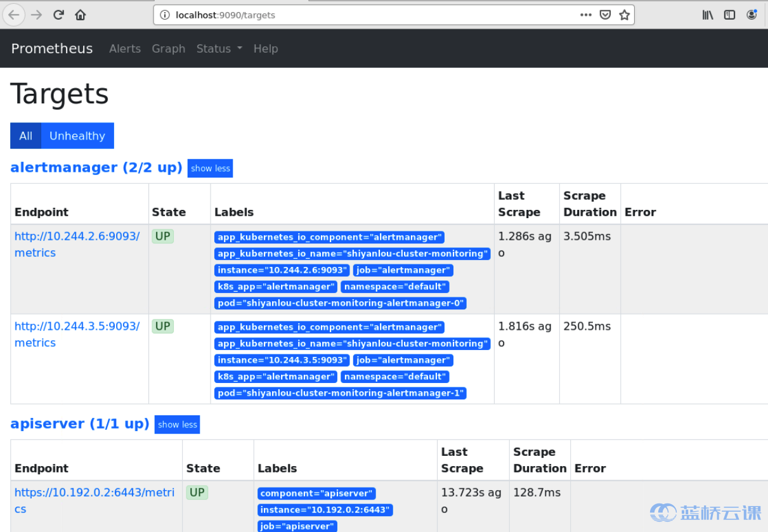Show site information for localhost
The width and height of the screenshot is (768, 532).
(x=164, y=15)
